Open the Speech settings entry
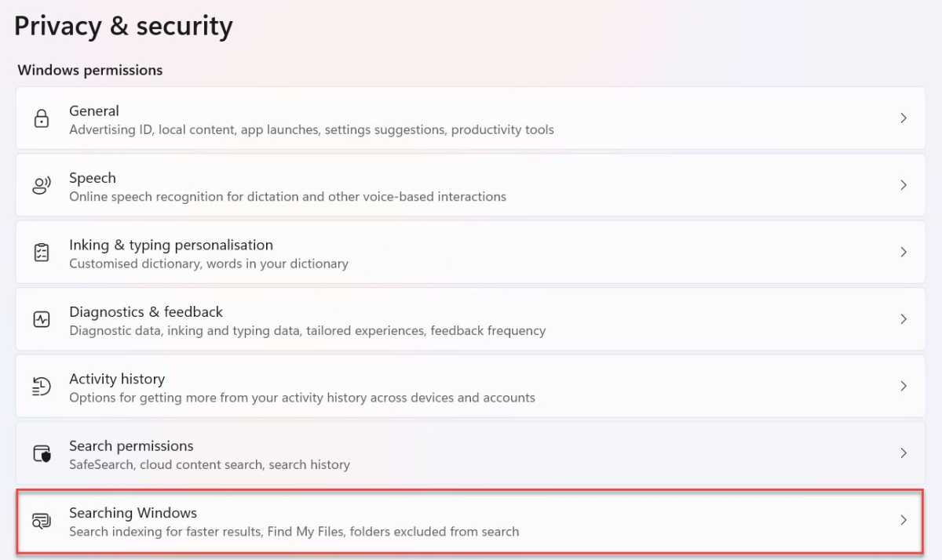Viewport: 942px width, 560px height. coord(470,185)
